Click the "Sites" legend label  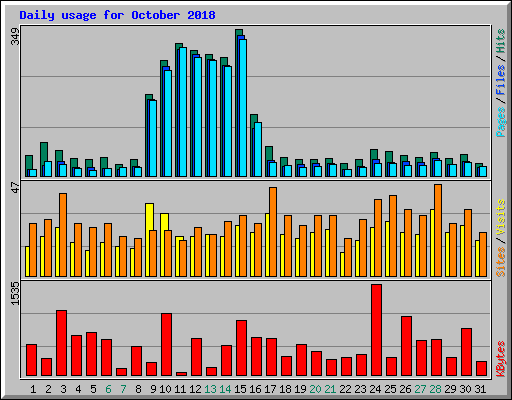(501, 262)
